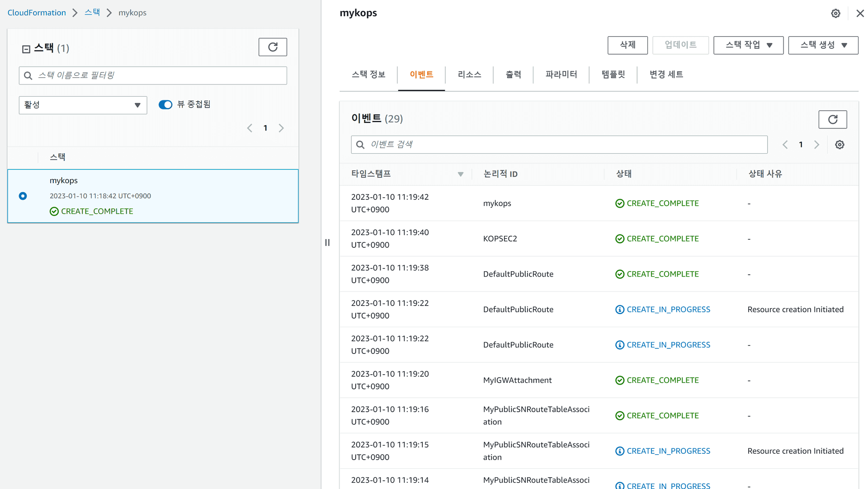Go to previous events page
Image resolution: width=868 pixels, height=489 pixels.
click(785, 145)
